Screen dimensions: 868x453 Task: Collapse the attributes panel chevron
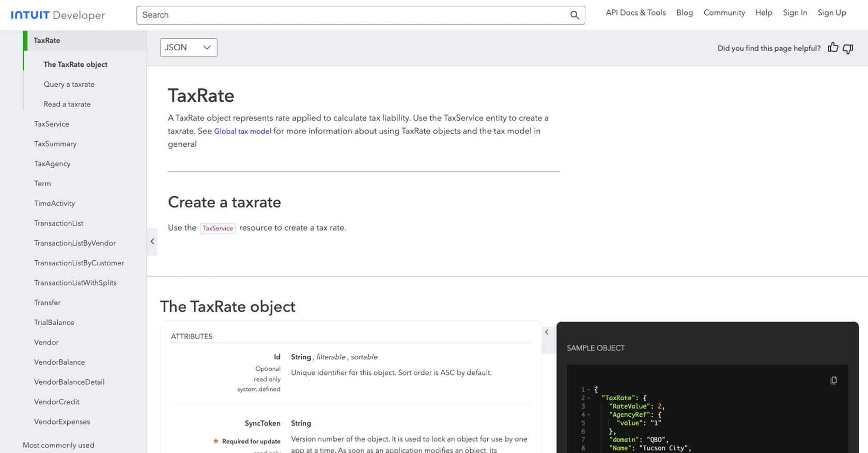[x=547, y=333]
